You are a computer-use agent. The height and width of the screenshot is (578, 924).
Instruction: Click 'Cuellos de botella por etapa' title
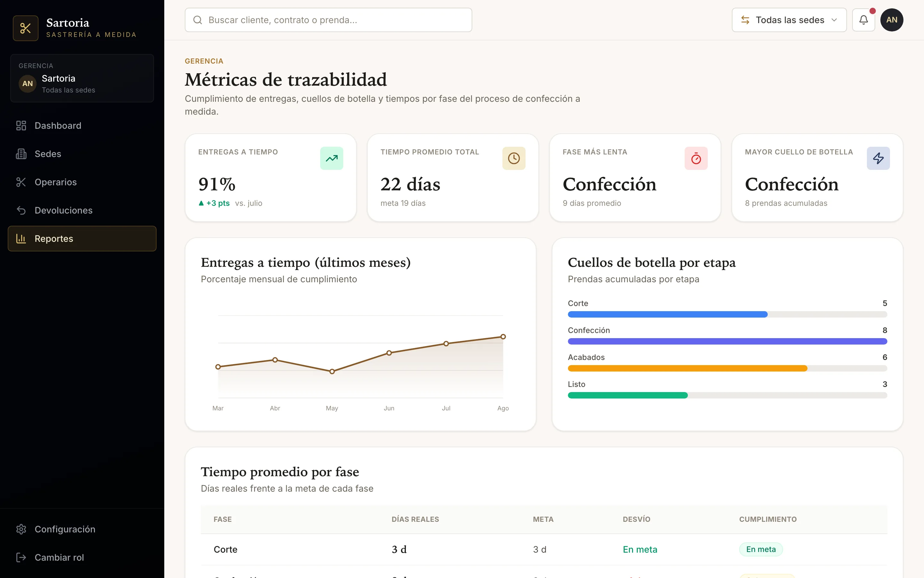(x=651, y=263)
